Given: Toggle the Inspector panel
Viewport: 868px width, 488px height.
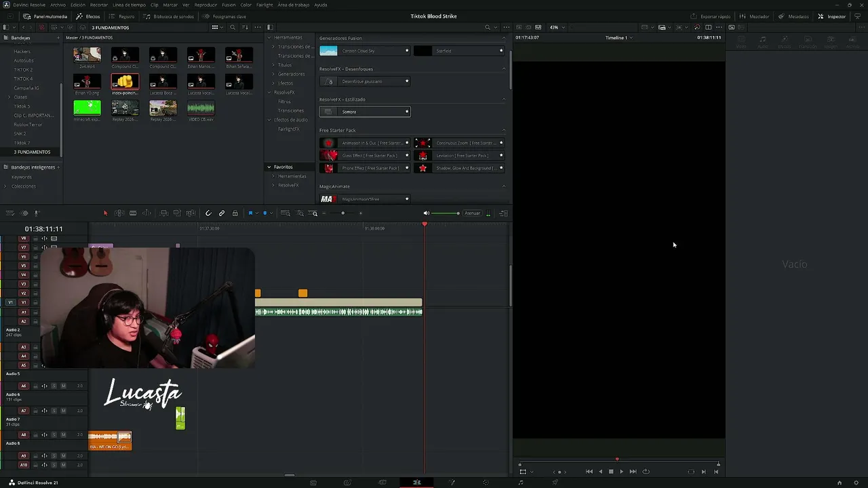Looking at the screenshot, I should [832, 16].
